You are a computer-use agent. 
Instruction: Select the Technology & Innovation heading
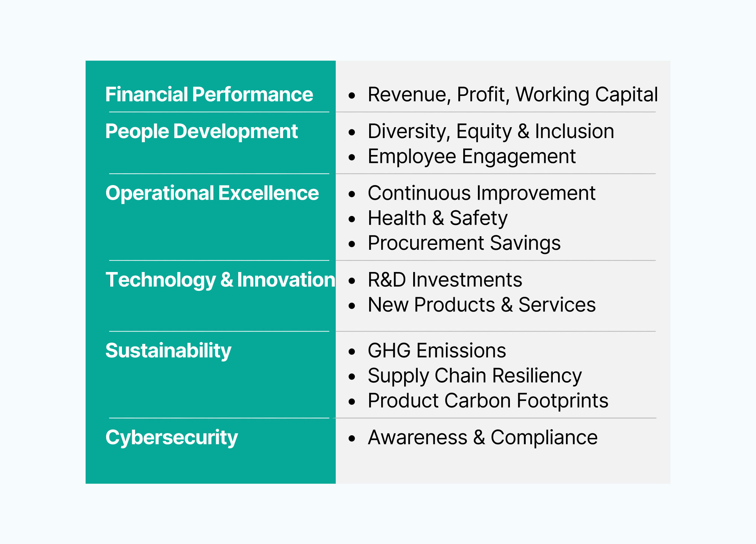pos(220,280)
